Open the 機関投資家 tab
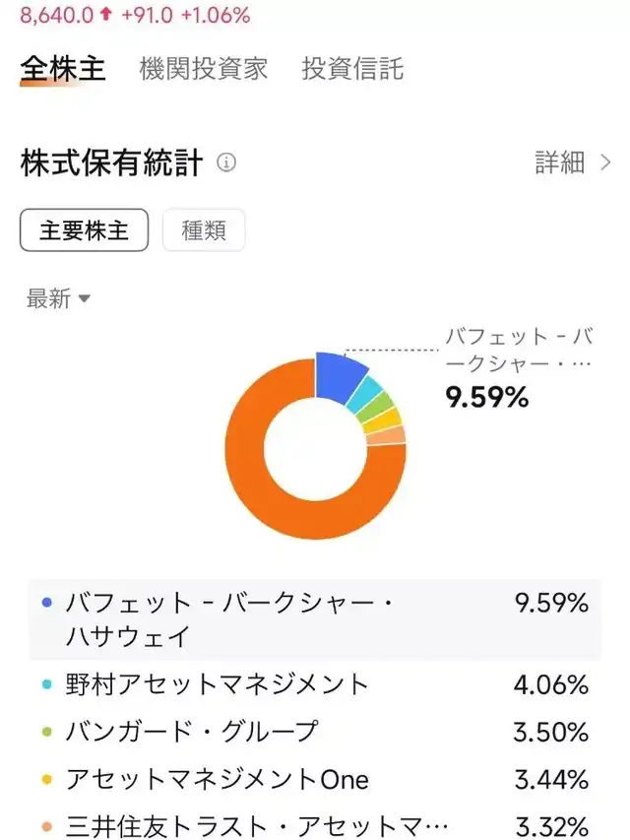 click(x=204, y=69)
